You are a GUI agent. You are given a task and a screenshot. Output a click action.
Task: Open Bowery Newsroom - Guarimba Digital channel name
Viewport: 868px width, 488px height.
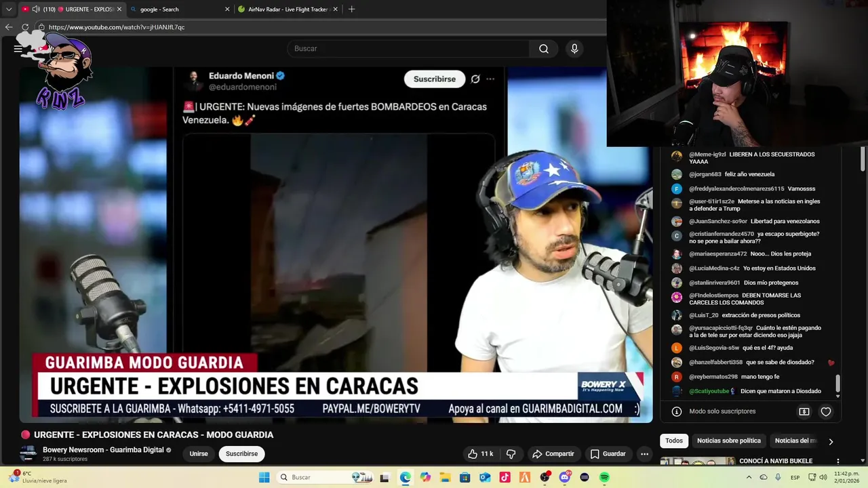[103, 450]
